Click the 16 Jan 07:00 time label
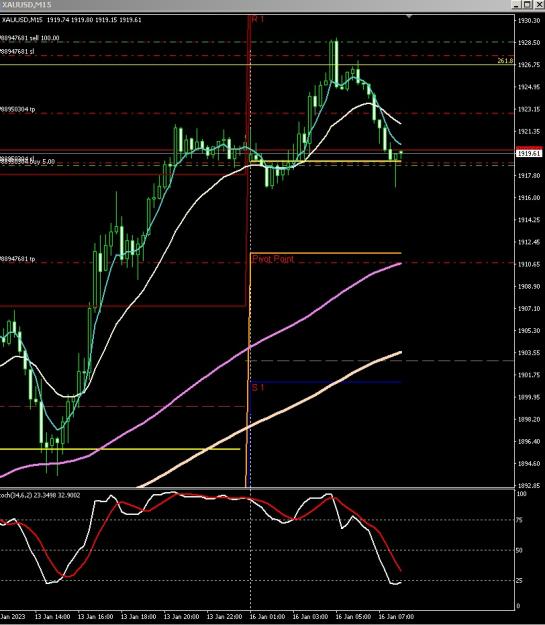545x625 pixels. point(396,617)
